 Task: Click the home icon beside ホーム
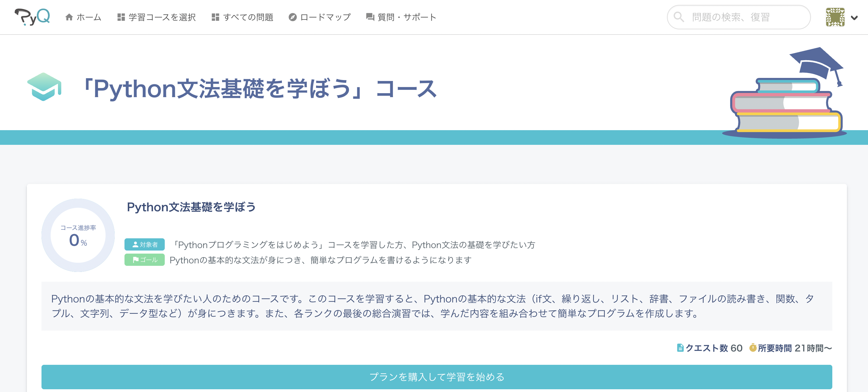click(69, 17)
